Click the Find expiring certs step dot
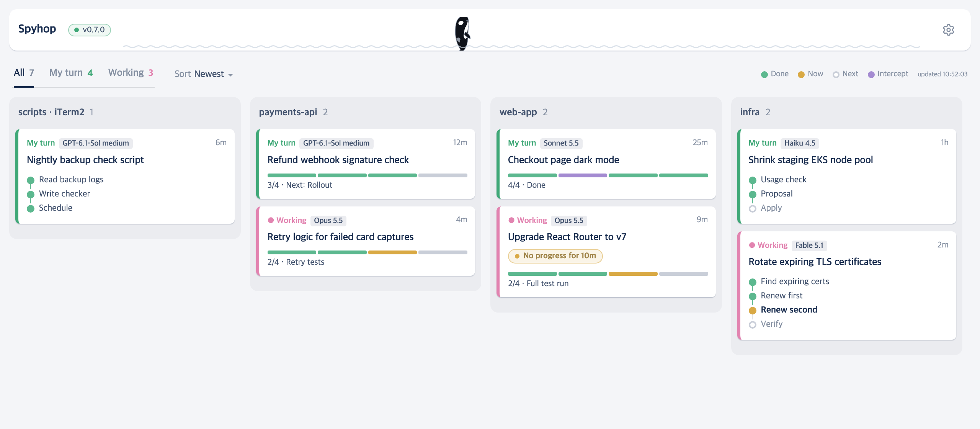The height and width of the screenshot is (429, 980). pyautogui.click(x=753, y=282)
